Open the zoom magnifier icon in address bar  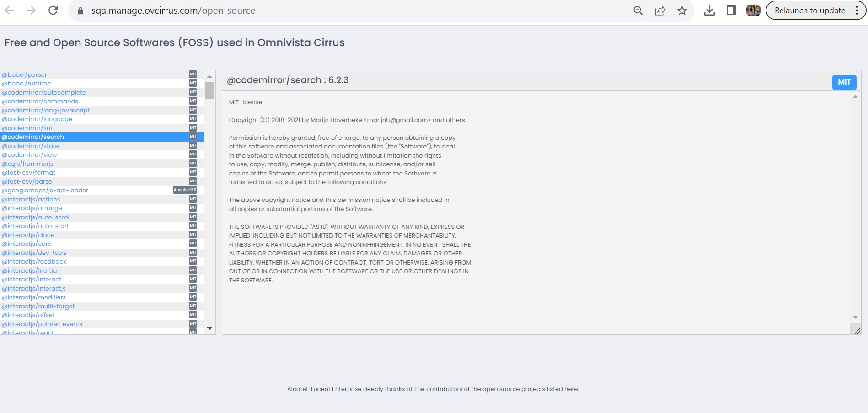point(638,11)
